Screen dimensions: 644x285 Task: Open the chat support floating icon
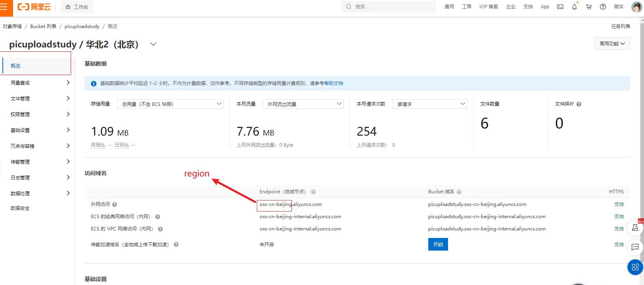pos(635,247)
